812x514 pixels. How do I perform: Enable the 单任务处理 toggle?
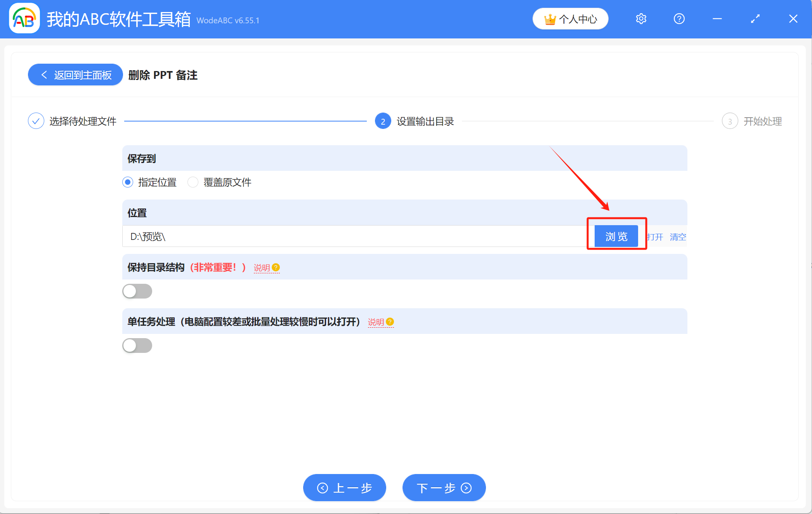tap(137, 346)
